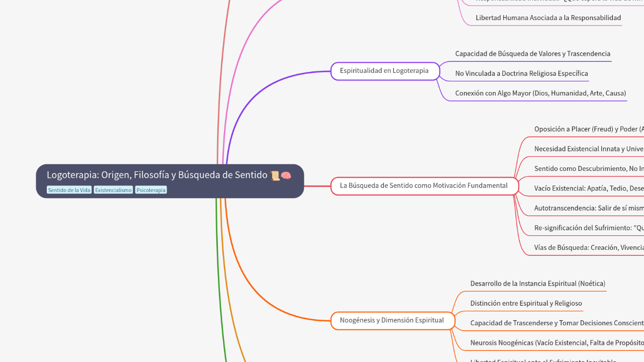The image size is (644, 362).
Task: Select the "Noogénesis y Dimensión Espiritual" node
Action: tap(392, 320)
